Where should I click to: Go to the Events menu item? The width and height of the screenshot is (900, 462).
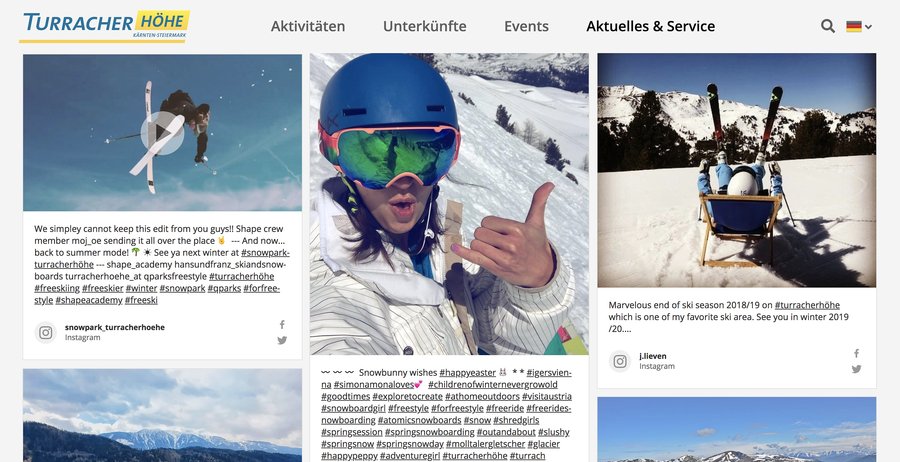(526, 26)
